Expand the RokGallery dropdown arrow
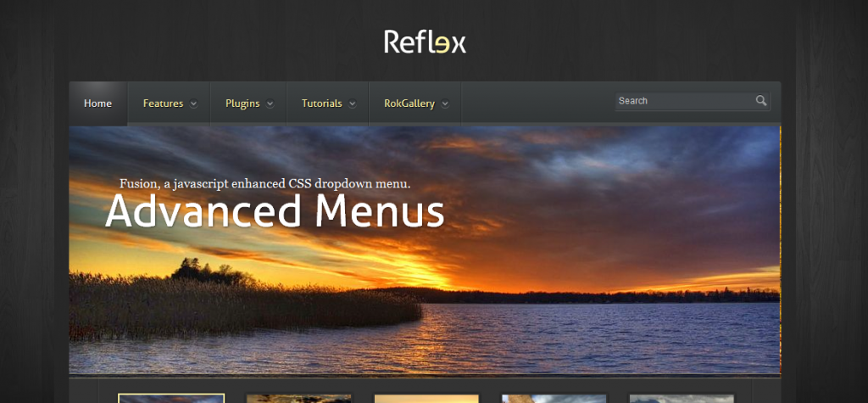 (x=444, y=104)
